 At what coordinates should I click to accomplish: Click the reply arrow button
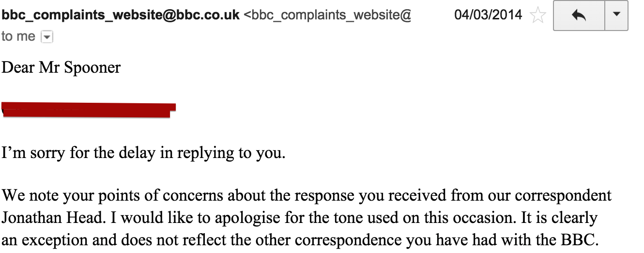click(579, 16)
